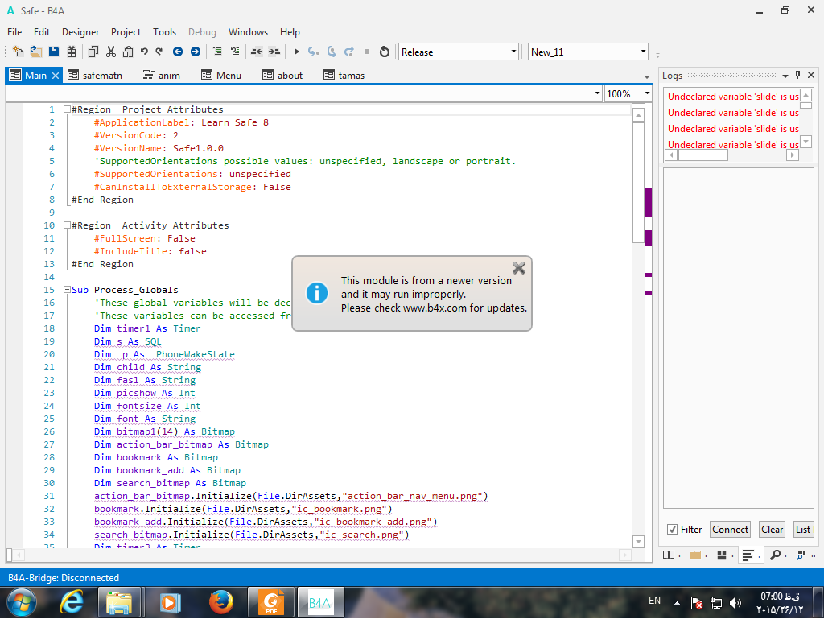Click the Navigate Backward arrow icon

[x=177, y=52]
